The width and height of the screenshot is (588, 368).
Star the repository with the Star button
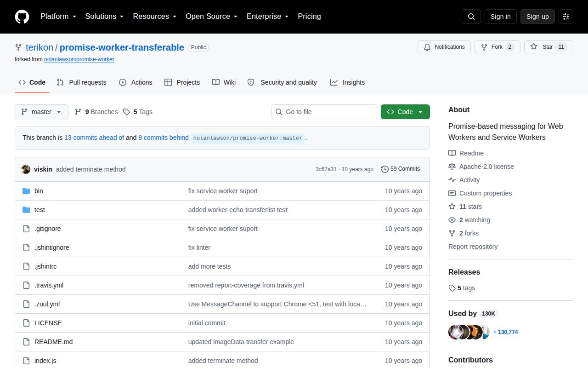[548, 47]
